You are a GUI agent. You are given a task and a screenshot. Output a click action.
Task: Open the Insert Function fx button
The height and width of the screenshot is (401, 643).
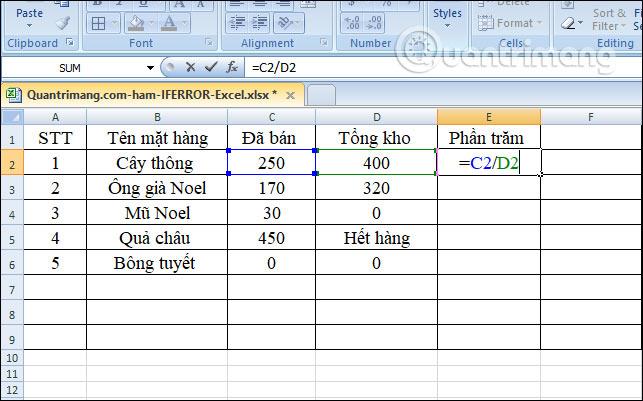pos(232,67)
